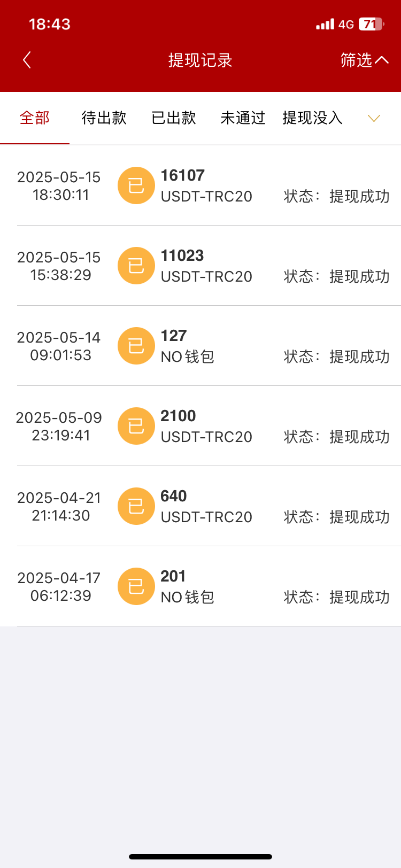401x868 pixels.
Task: Open the 筛选 filter dropdown
Action: [364, 60]
